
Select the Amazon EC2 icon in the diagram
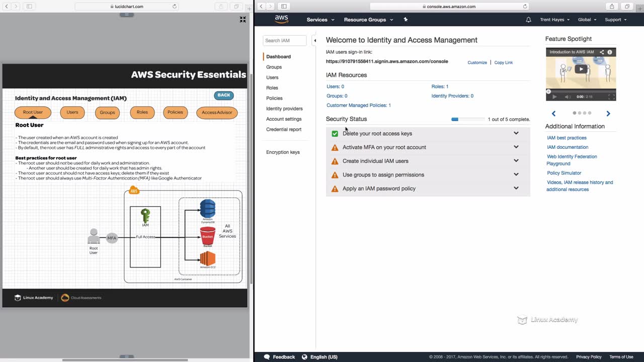point(208,258)
